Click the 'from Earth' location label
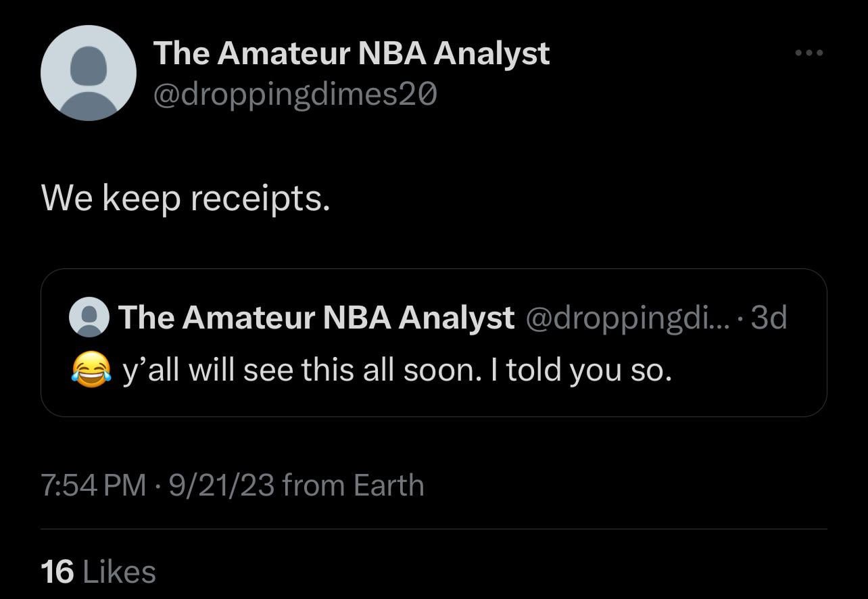Image resolution: width=868 pixels, height=599 pixels. pos(353,485)
